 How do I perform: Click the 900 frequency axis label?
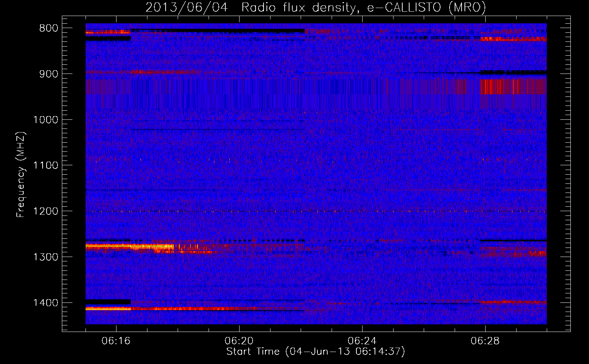coord(48,74)
